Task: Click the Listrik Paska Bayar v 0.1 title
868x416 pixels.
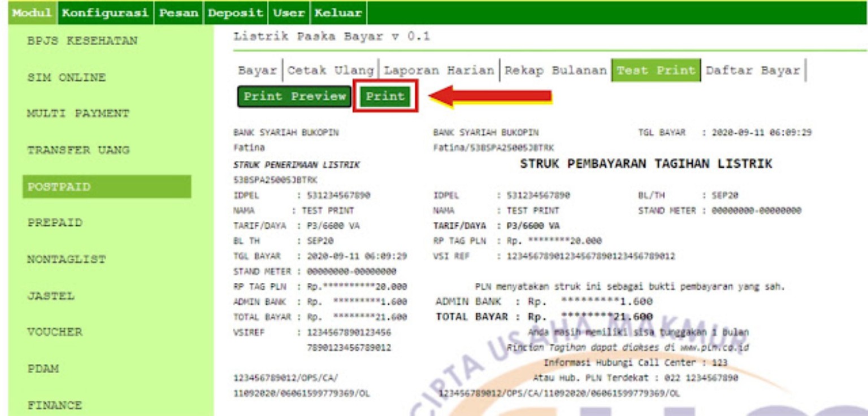Action: point(332,37)
